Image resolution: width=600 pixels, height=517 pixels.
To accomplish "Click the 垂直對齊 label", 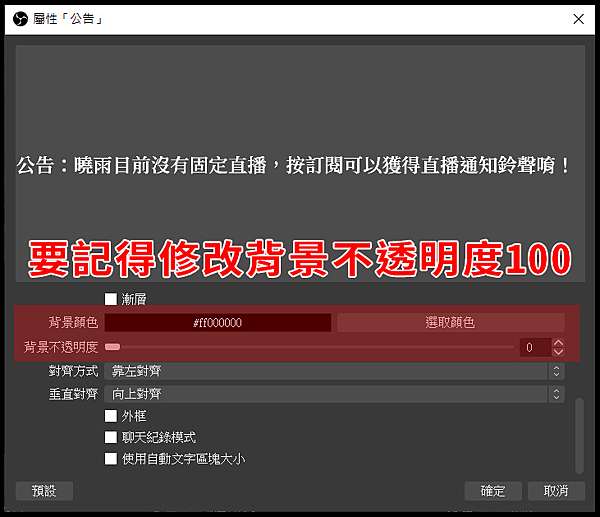I will [73, 394].
